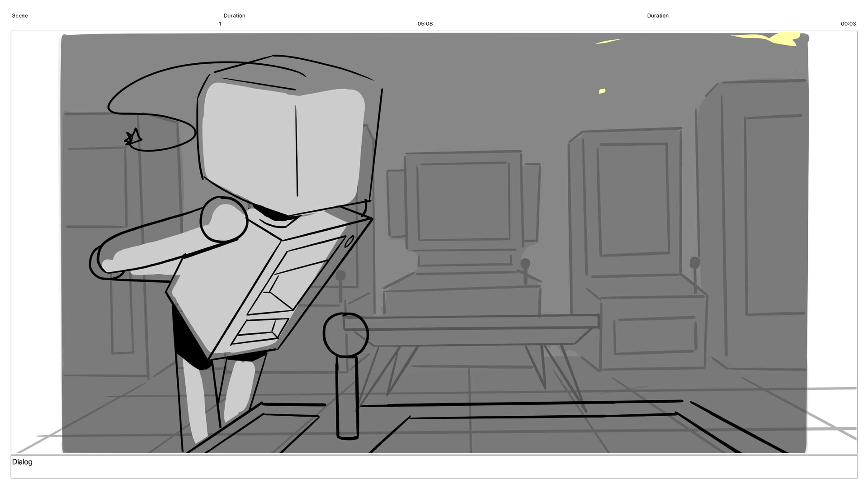Click the Dialog text field
The height and width of the screenshot is (489, 868).
click(434, 467)
